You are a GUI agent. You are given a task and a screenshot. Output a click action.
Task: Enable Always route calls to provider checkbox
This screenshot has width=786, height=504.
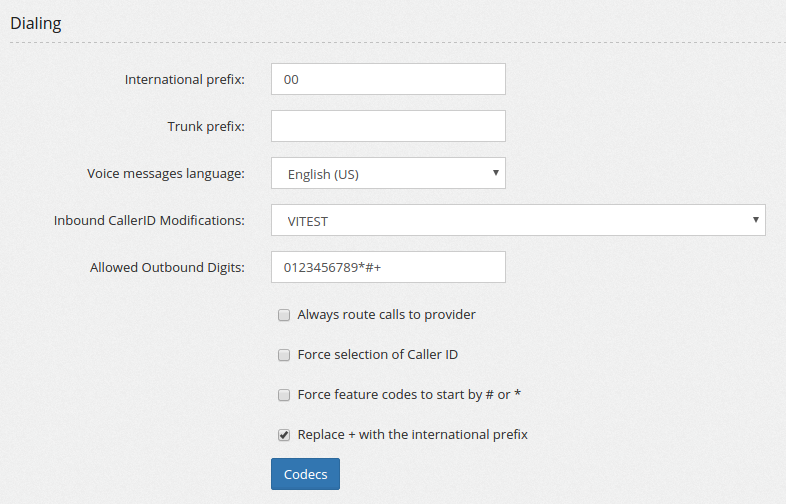284,315
